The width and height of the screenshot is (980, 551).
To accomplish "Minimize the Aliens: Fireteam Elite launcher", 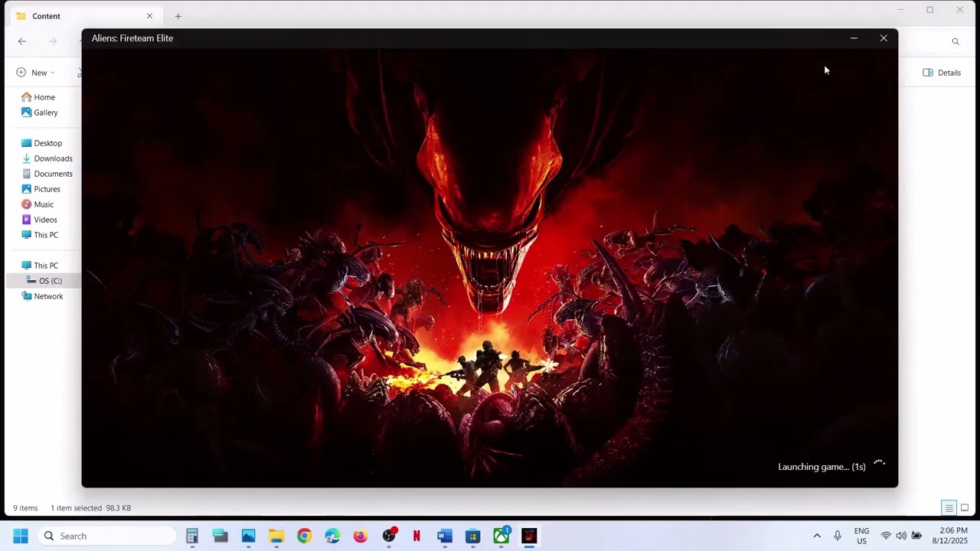I will pos(854,38).
